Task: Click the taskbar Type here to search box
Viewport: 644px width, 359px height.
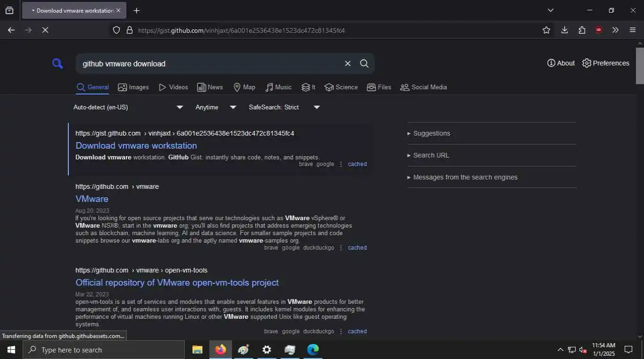Action: [x=103, y=350]
